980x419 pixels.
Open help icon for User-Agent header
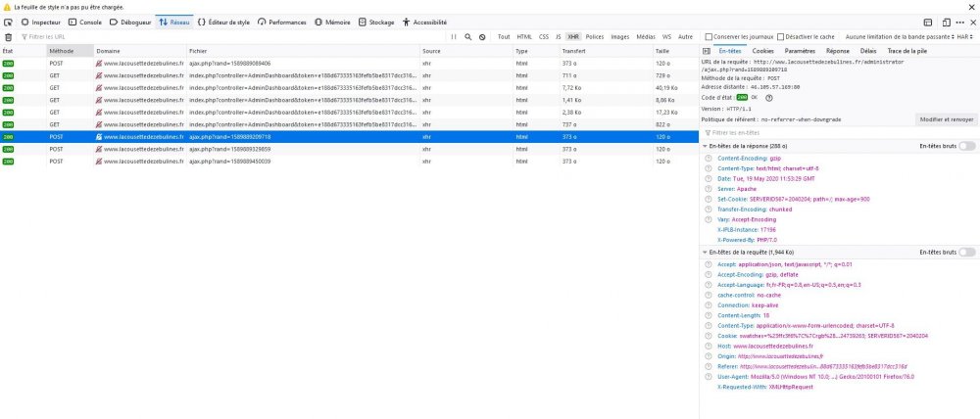point(709,377)
